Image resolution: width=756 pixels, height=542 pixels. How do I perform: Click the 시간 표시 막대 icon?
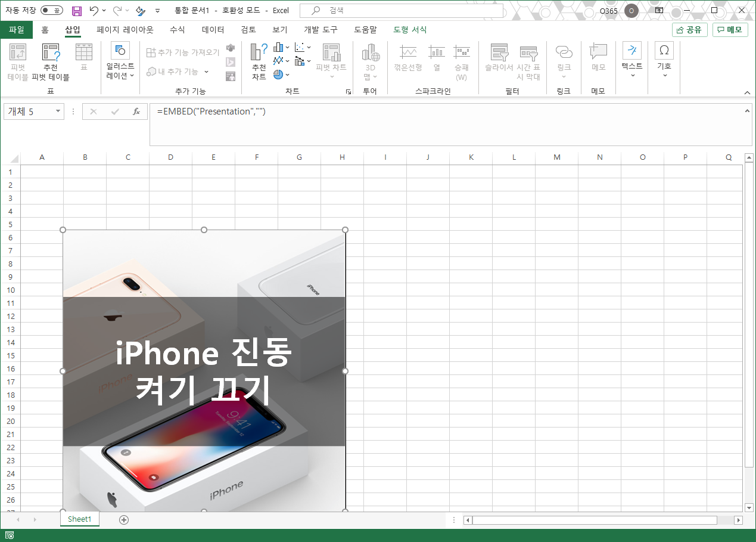click(528, 62)
